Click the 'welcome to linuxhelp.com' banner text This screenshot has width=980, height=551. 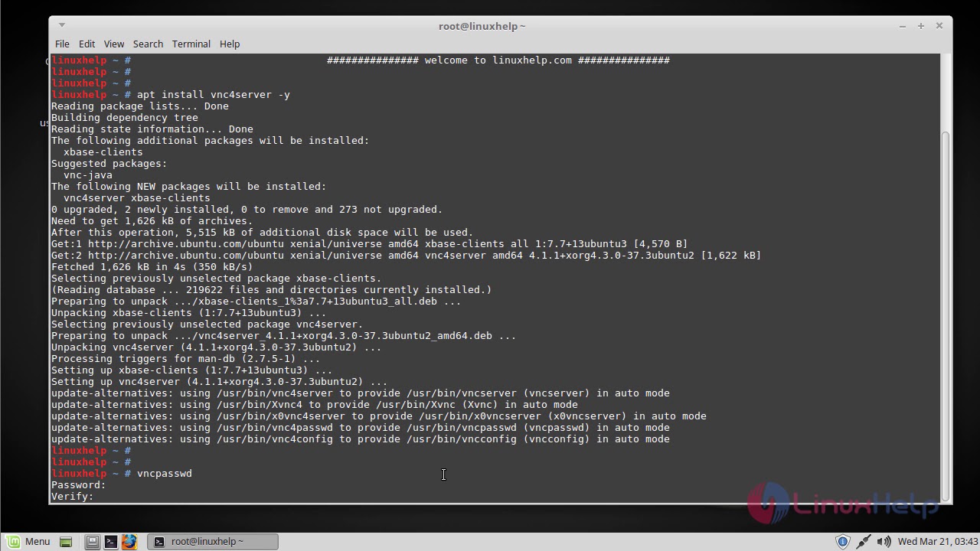coord(498,60)
